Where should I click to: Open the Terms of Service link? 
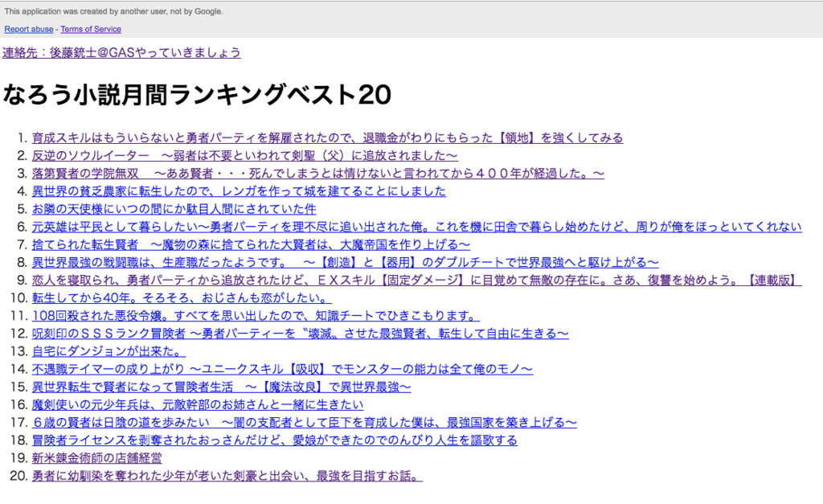coord(91,30)
